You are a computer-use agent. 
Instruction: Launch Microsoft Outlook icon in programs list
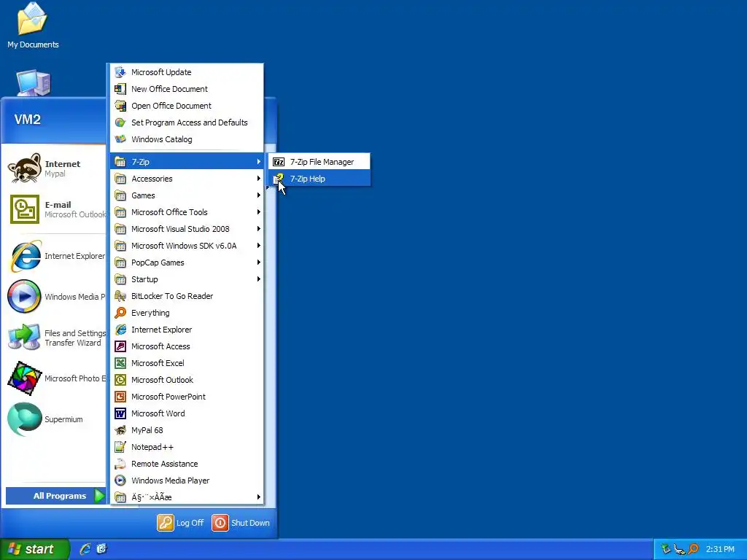point(120,380)
